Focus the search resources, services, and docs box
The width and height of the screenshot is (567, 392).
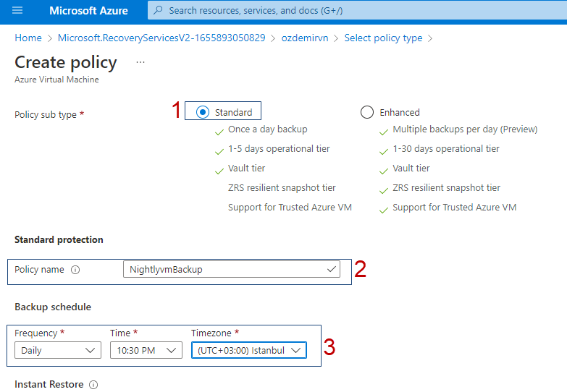coord(357,10)
